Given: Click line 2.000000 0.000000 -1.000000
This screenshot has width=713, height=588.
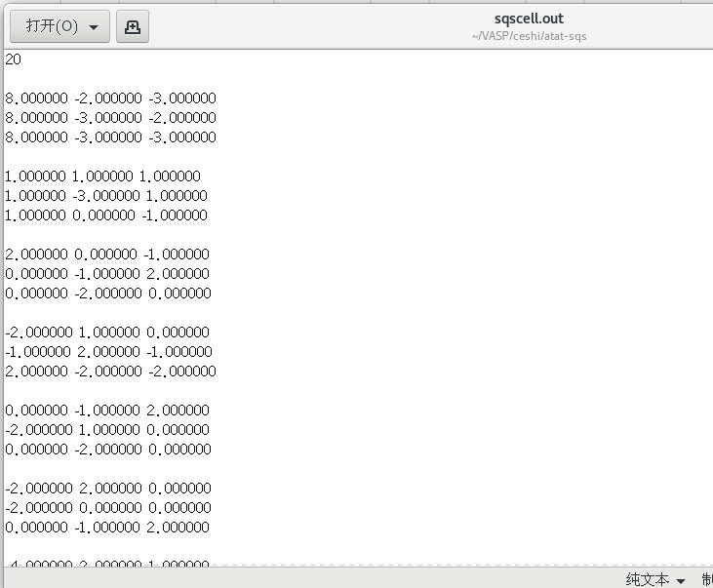Looking at the screenshot, I should pyautogui.click(x=107, y=255).
